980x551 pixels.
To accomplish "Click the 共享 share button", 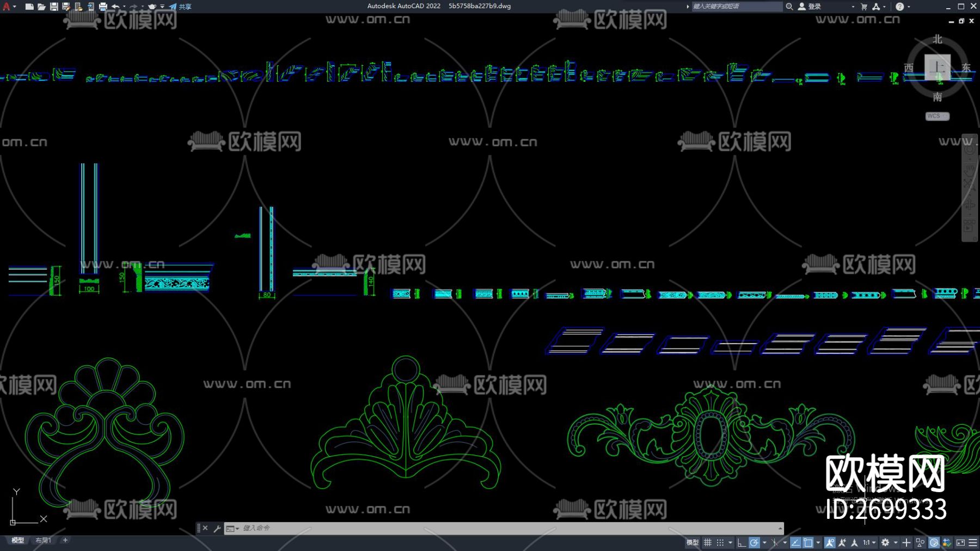I will coord(180,7).
